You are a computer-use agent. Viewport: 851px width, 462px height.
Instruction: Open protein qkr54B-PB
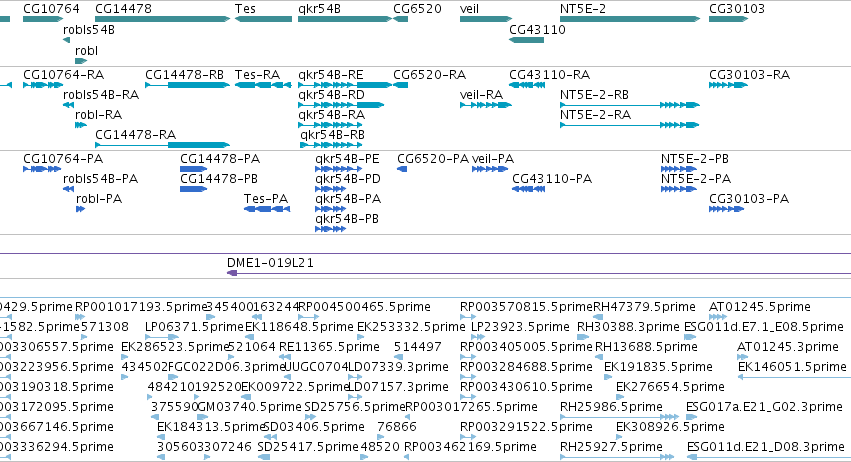coord(331,229)
